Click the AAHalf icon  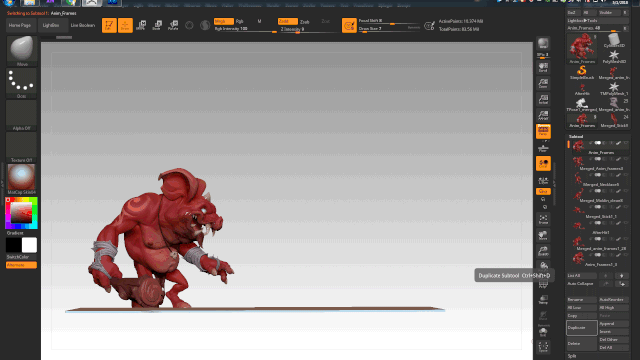tap(543, 115)
